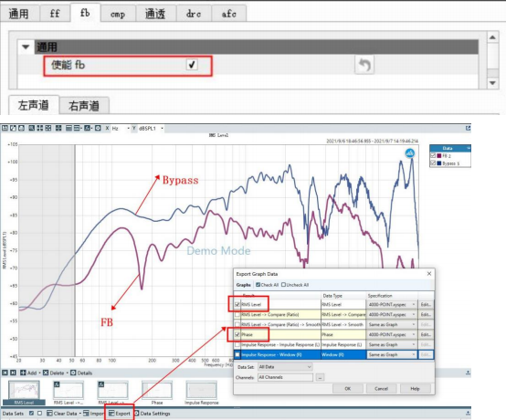Image resolution: width=506 pixels, height=420 pixels.
Task: Open RMS Level row specification dropdown
Action: tap(392, 304)
